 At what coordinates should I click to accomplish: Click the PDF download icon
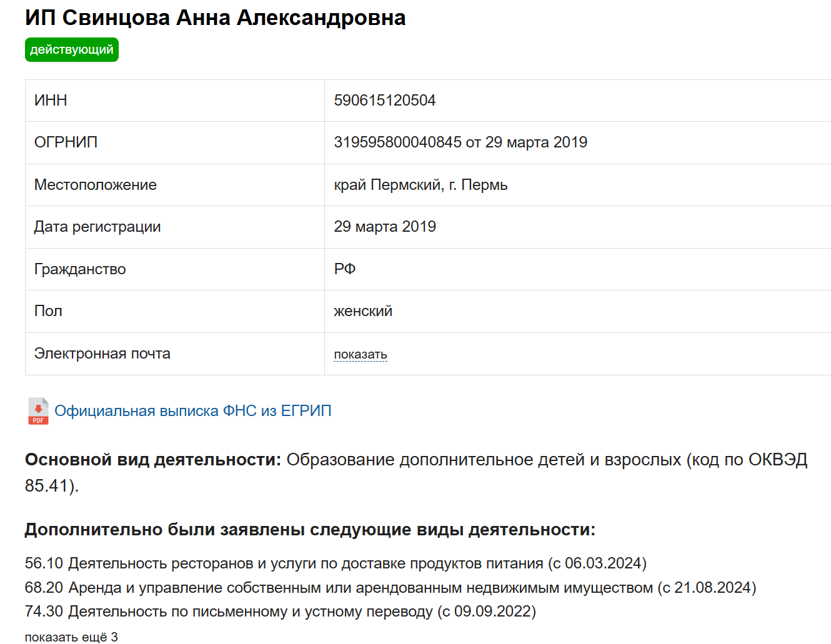click(37, 411)
